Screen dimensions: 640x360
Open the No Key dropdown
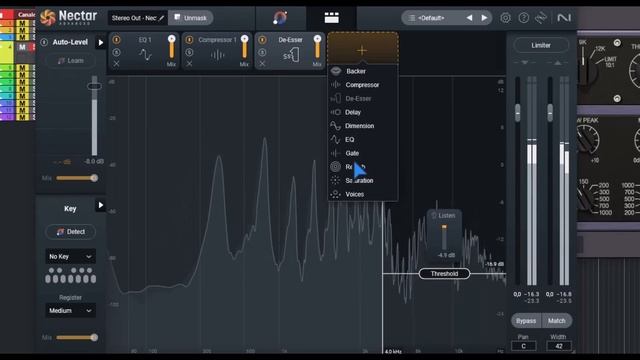click(70, 256)
